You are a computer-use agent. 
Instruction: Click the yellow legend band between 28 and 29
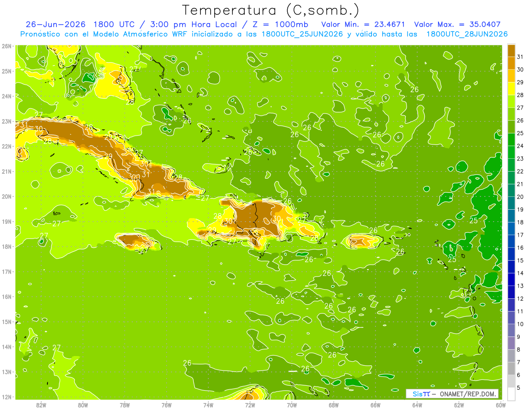point(511,89)
